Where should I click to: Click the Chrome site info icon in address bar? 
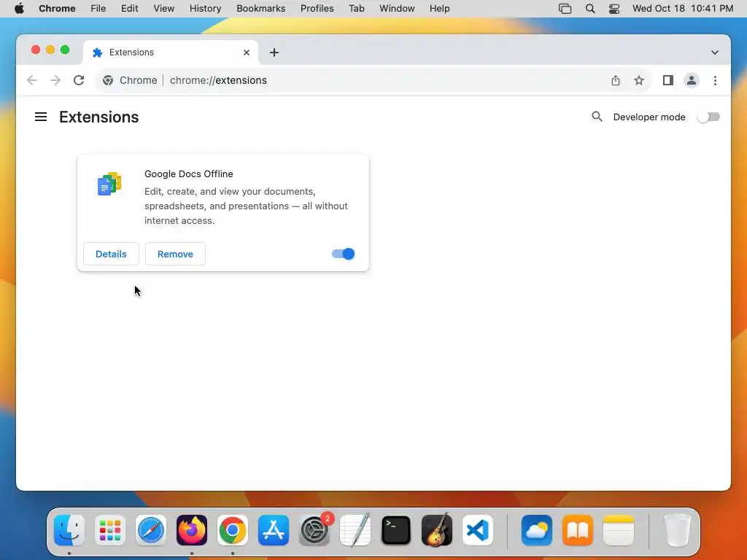[x=108, y=80]
